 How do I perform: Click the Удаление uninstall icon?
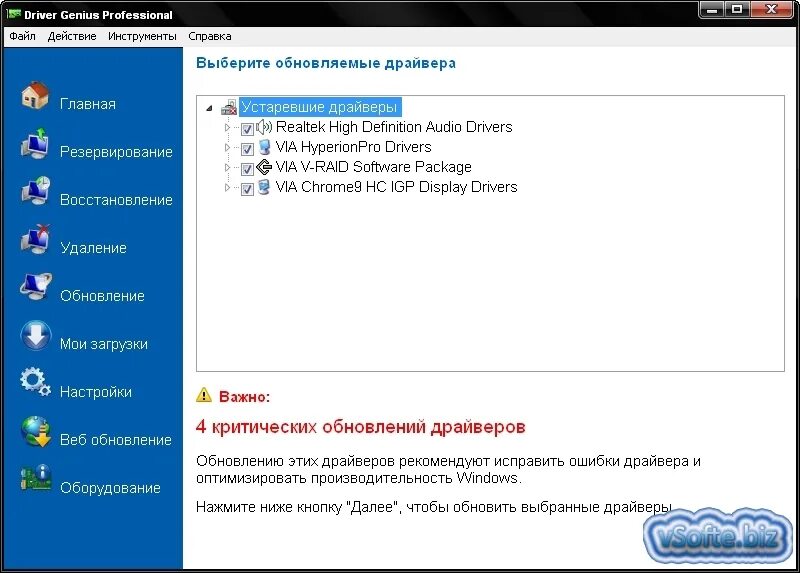(35, 239)
